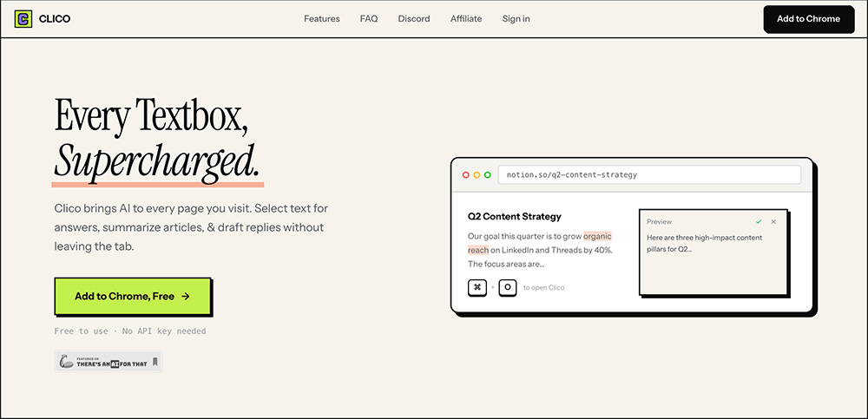
Task: Click the green dot in mock browser window
Action: point(488,174)
